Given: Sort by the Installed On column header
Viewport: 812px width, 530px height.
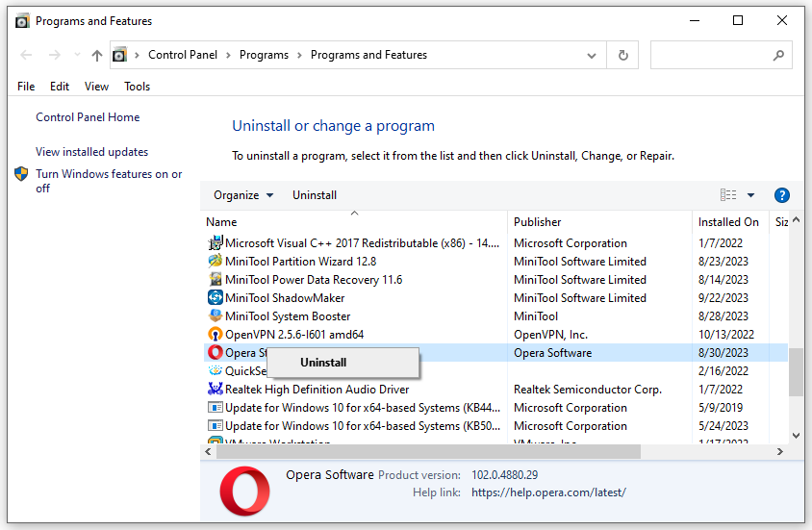Looking at the screenshot, I should (x=730, y=221).
